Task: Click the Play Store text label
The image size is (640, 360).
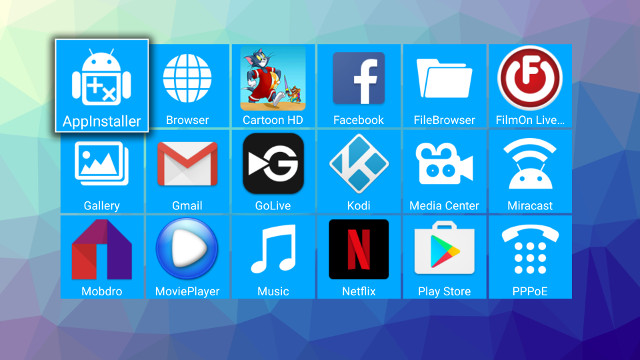Action: coord(444,291)
